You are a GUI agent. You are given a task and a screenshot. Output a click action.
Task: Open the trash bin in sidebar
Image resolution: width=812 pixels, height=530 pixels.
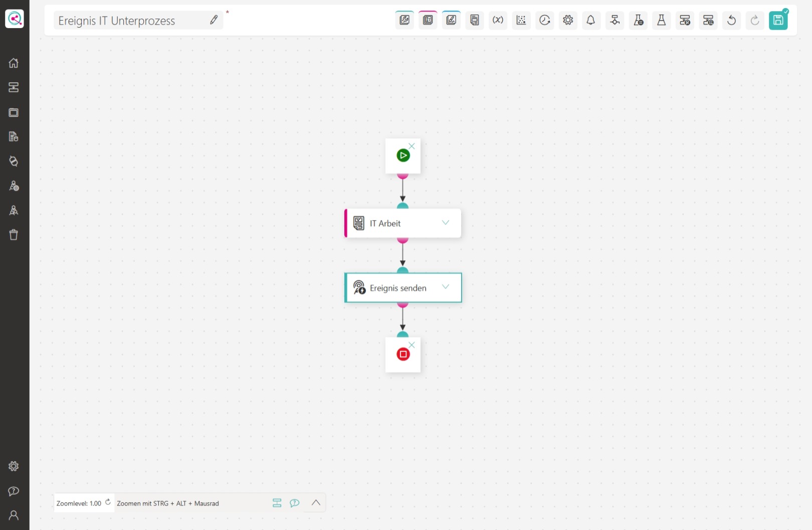click(x=14, y=235)
